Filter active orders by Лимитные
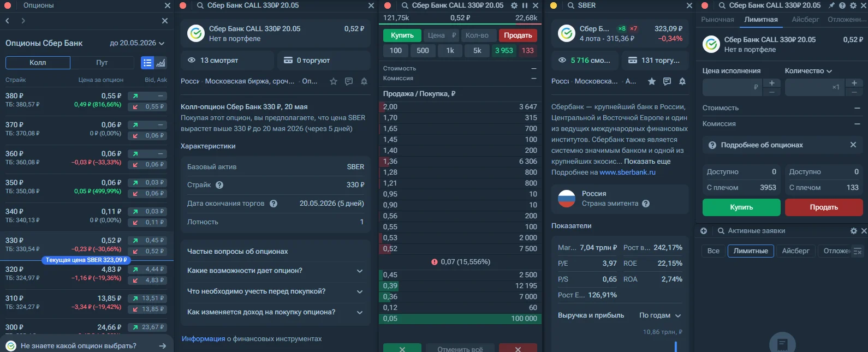This screenshot has width=868, height=352. coord(751,251)
